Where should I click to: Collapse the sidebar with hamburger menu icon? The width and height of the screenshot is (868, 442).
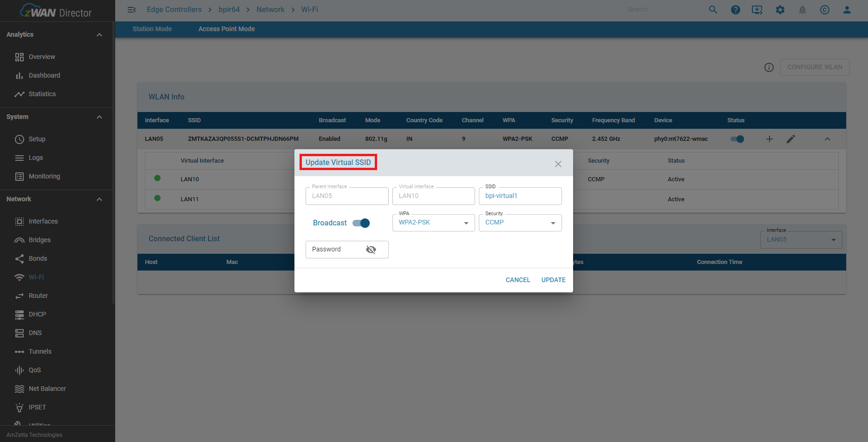(131, 10)
